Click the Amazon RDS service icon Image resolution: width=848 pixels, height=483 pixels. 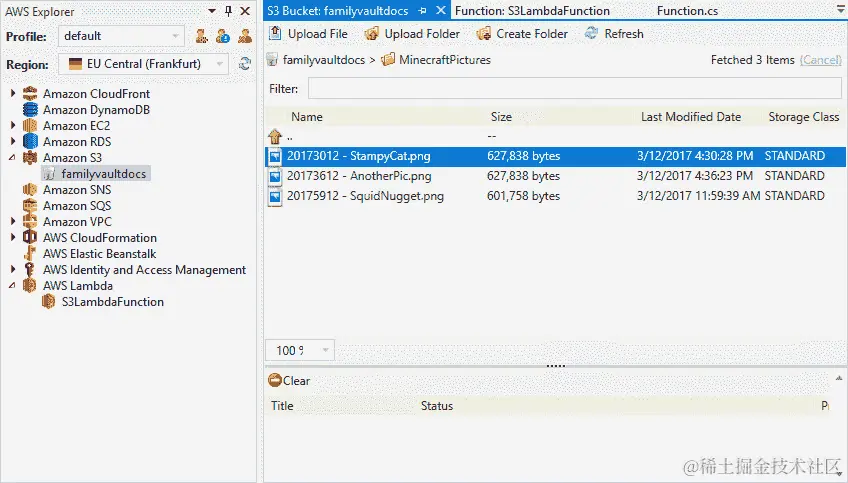[x=30, y=142]
